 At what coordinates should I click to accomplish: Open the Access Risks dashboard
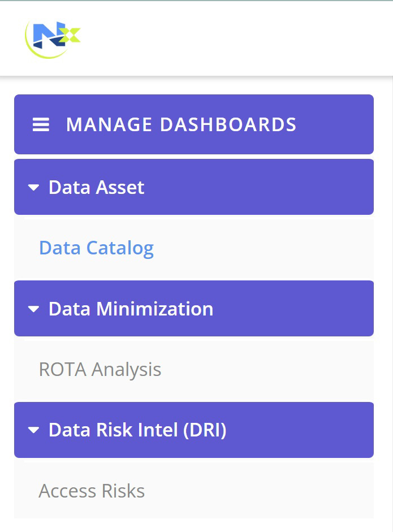click(92, 491)
